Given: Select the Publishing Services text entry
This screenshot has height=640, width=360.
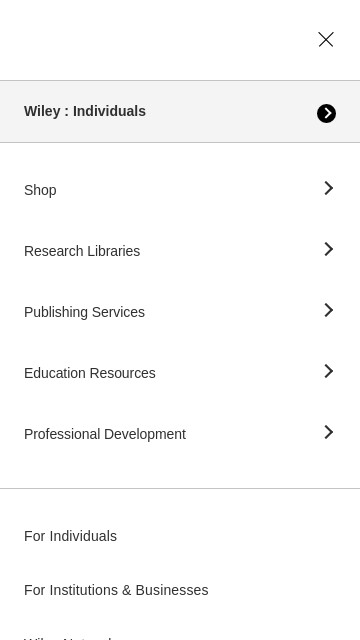Looking at the screenshot, I should 84,312.
